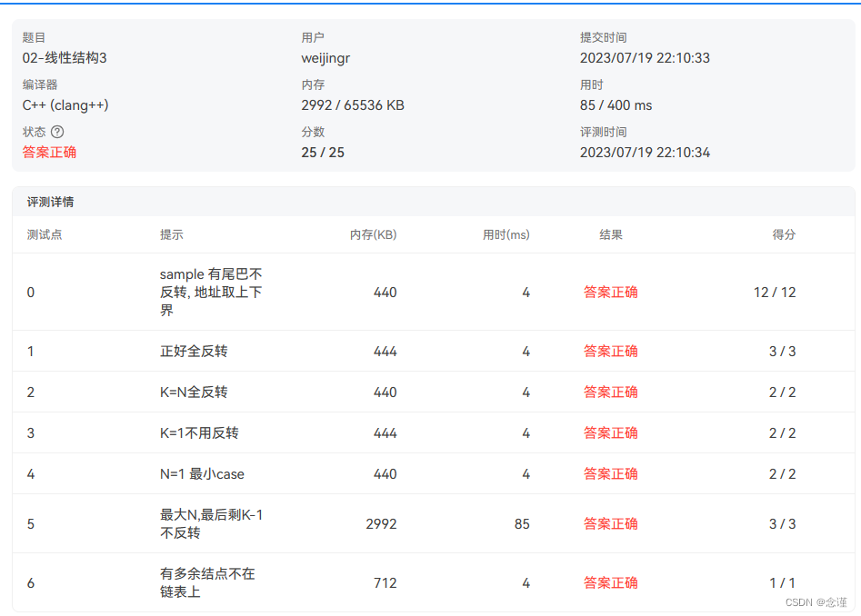The image size is (861, 616).
Task: Click 答案正确 result for test case 6
Action: pyautogui.click(x=610, y=582)
